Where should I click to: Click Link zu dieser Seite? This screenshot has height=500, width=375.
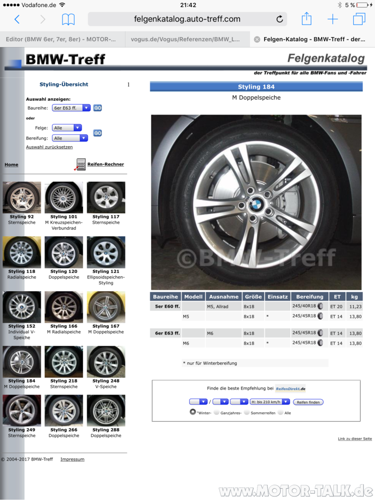point(355,439)
